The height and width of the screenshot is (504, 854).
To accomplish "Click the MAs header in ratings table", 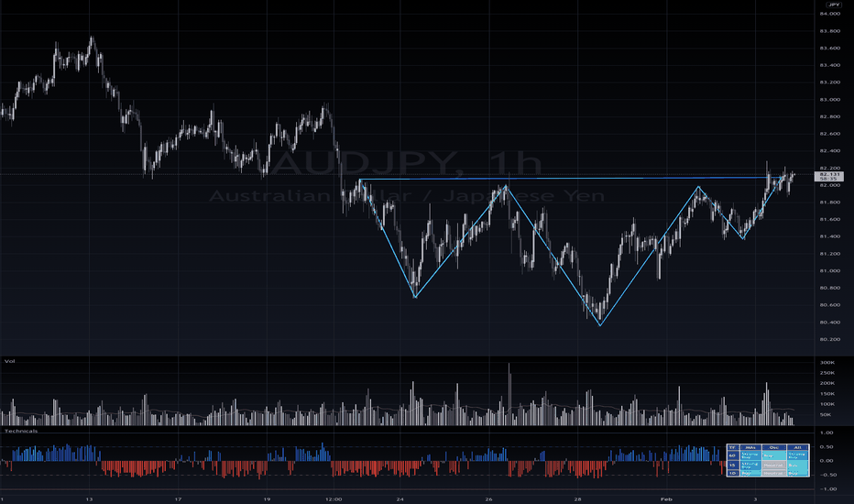I will coord(750,447).
